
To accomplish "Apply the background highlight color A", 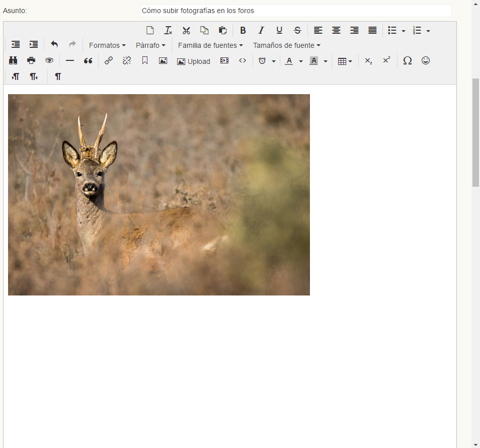I will (313, 60).
